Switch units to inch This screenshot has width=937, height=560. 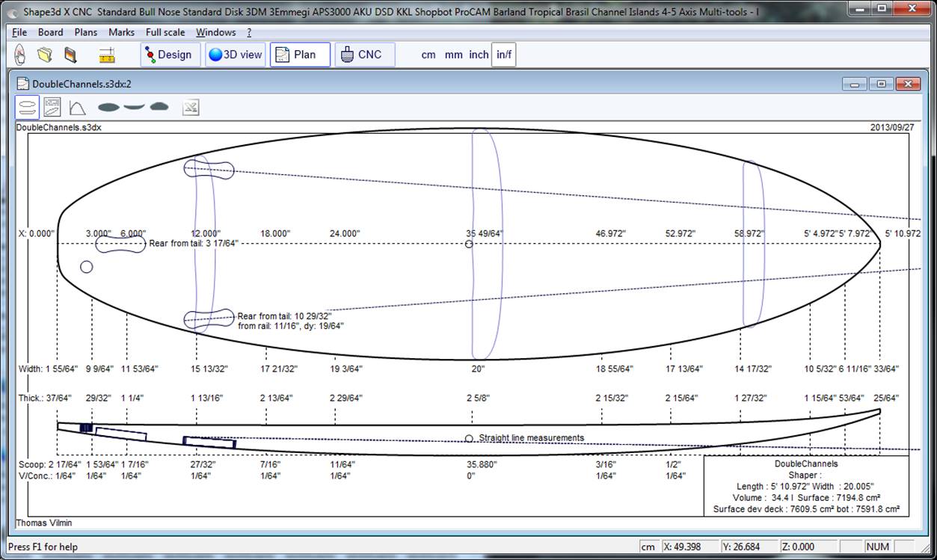pos(479,55)
